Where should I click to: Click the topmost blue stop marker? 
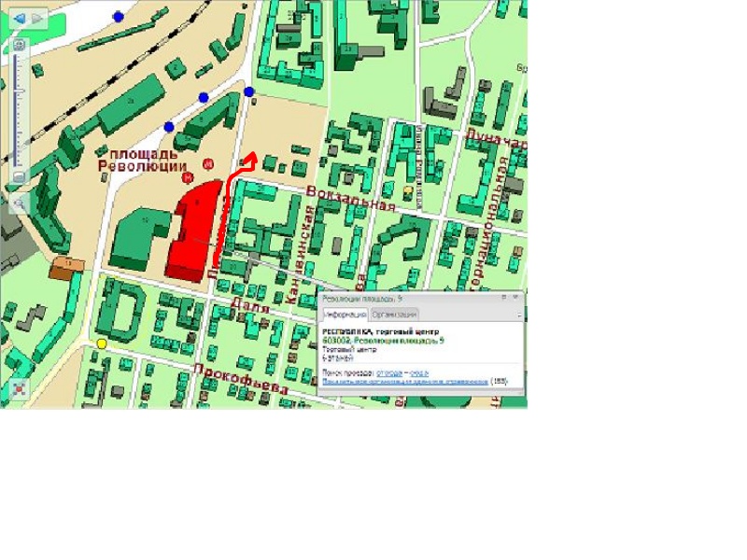tap(118, 16)
